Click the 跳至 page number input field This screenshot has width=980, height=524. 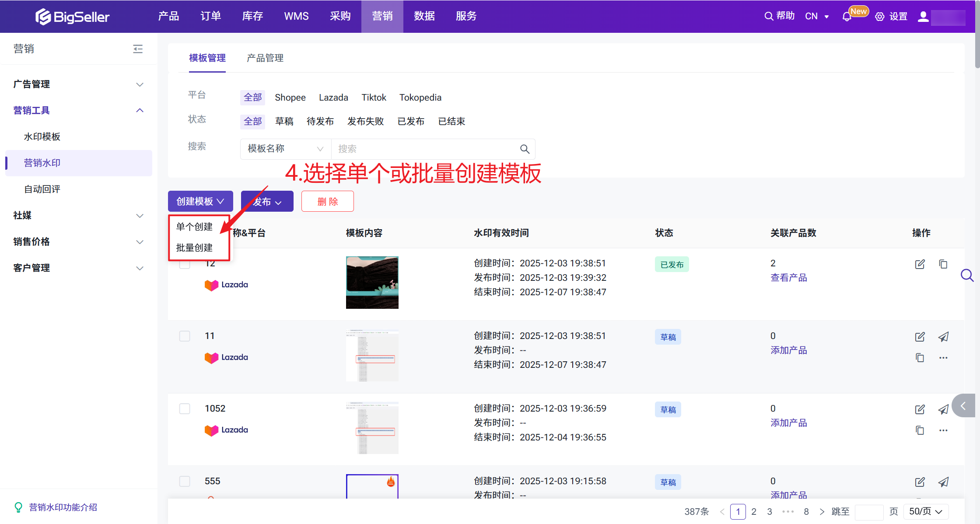868,511
